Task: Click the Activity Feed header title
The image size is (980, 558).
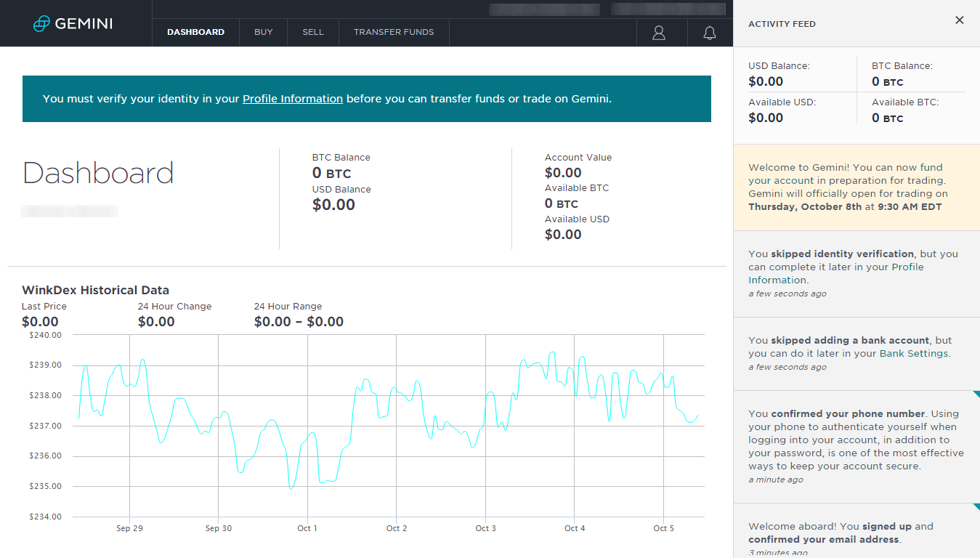Action: 782,24
